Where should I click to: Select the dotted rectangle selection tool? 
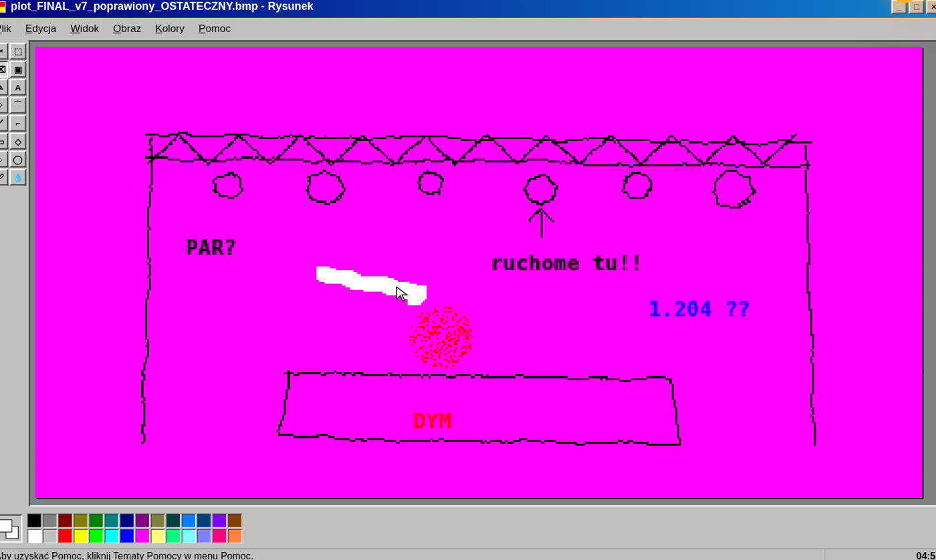18,51
